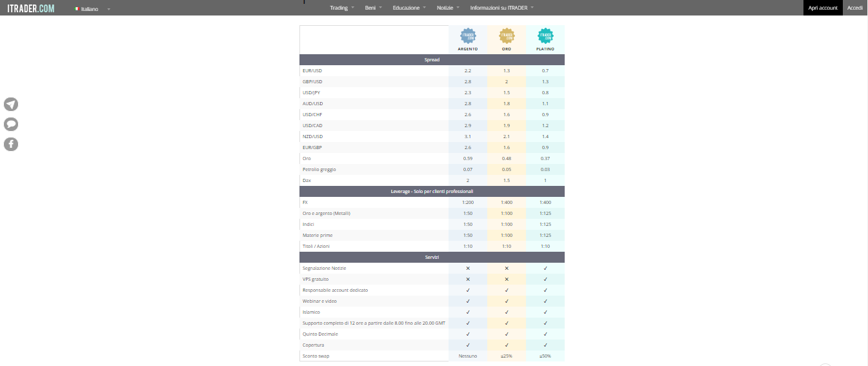This screenshot has height=366, width=868.
Task: Select the Webinar e video label
Action: click(319, 301)
